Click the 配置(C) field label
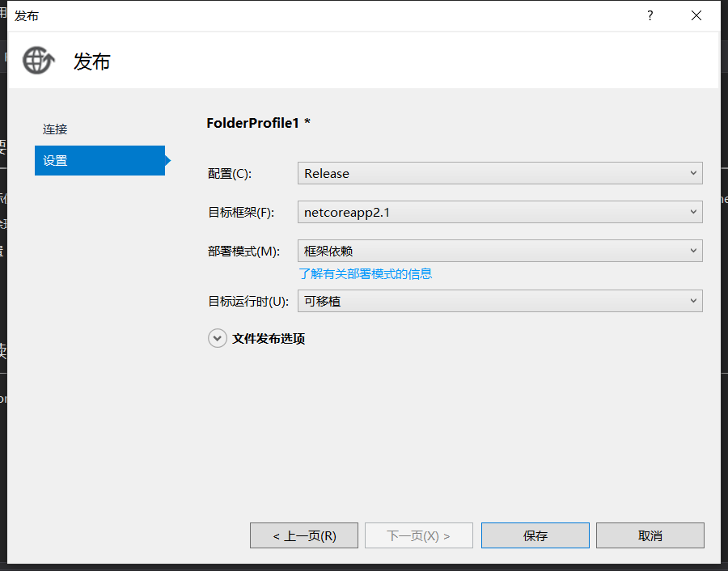The height and width of the screenshot is (571, 728). click(x=230, y=174)
